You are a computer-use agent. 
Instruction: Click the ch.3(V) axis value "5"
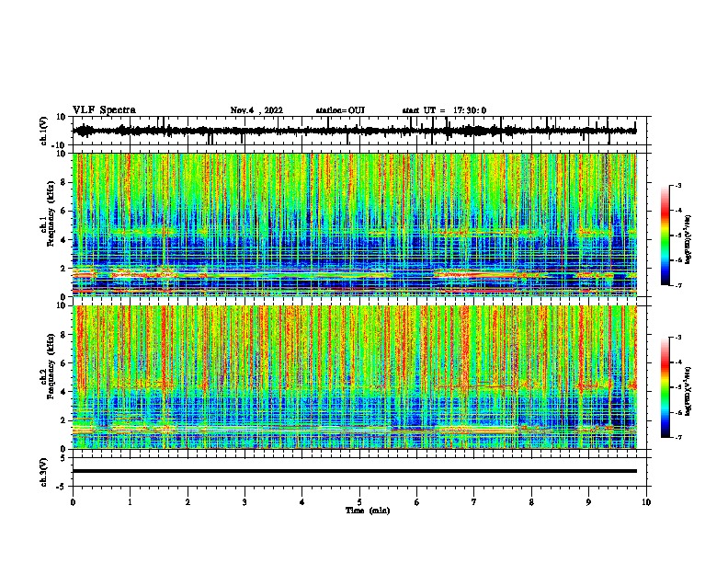click(x=63, y=458)
